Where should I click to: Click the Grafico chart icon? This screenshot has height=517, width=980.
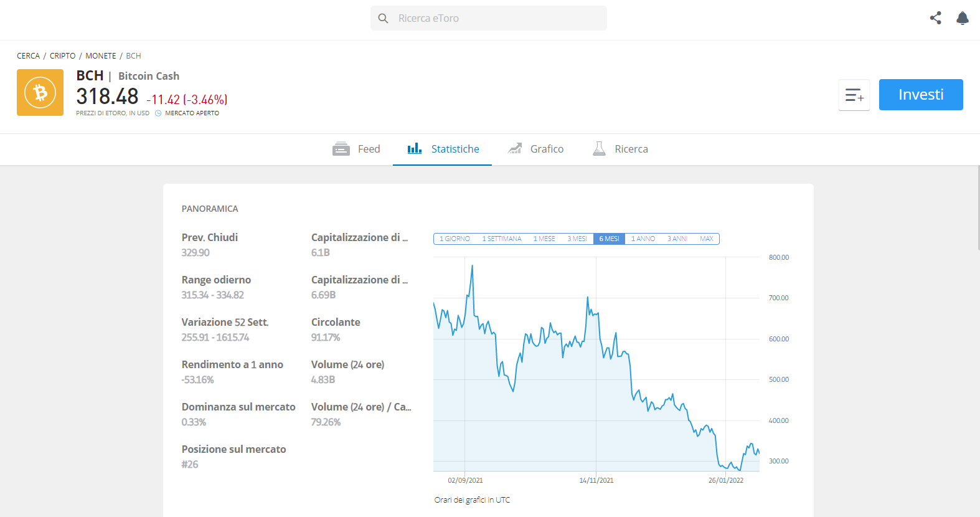tap(515, 148)
